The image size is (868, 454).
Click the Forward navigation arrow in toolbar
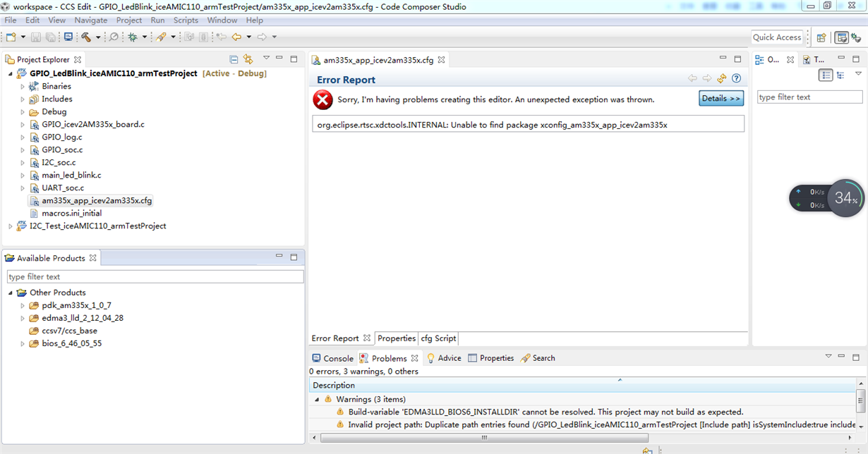click(262, 37)
